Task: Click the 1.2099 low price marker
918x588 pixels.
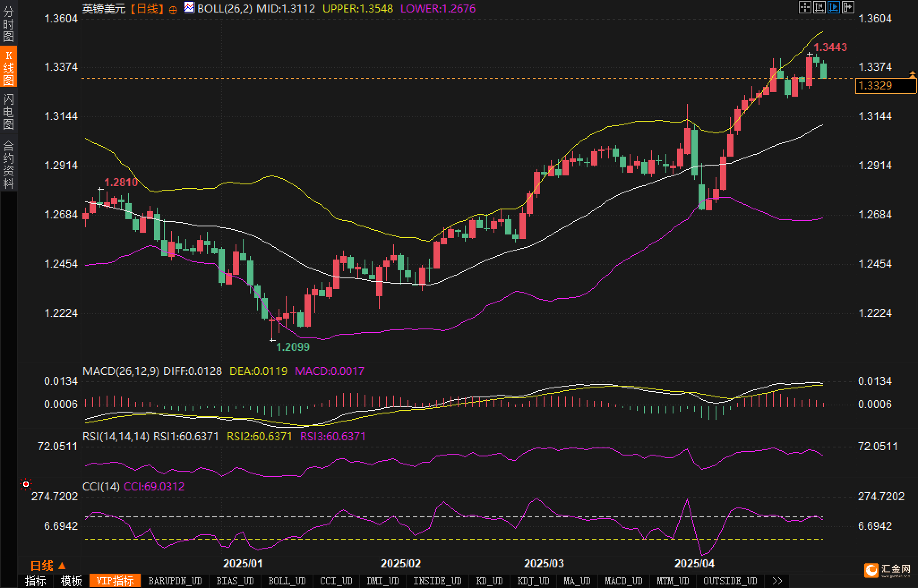Action: (293, 347)
